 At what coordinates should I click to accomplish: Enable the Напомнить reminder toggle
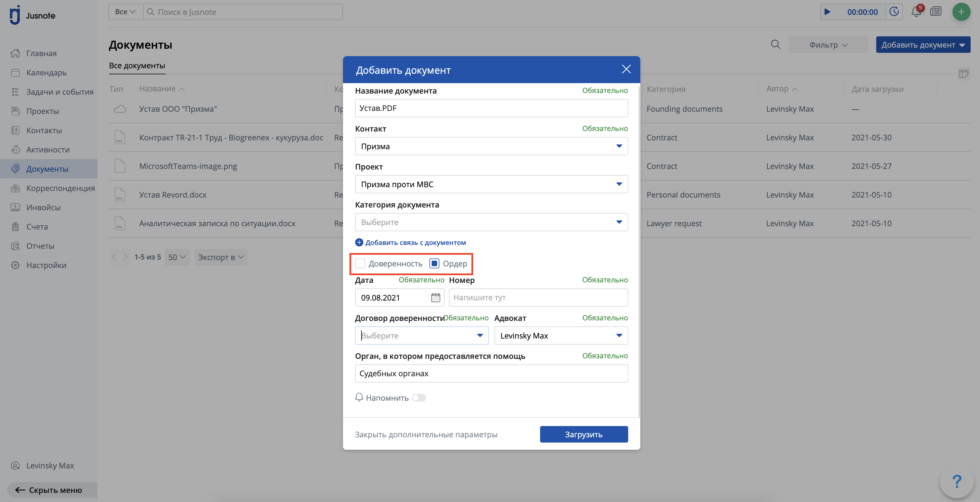419,398
